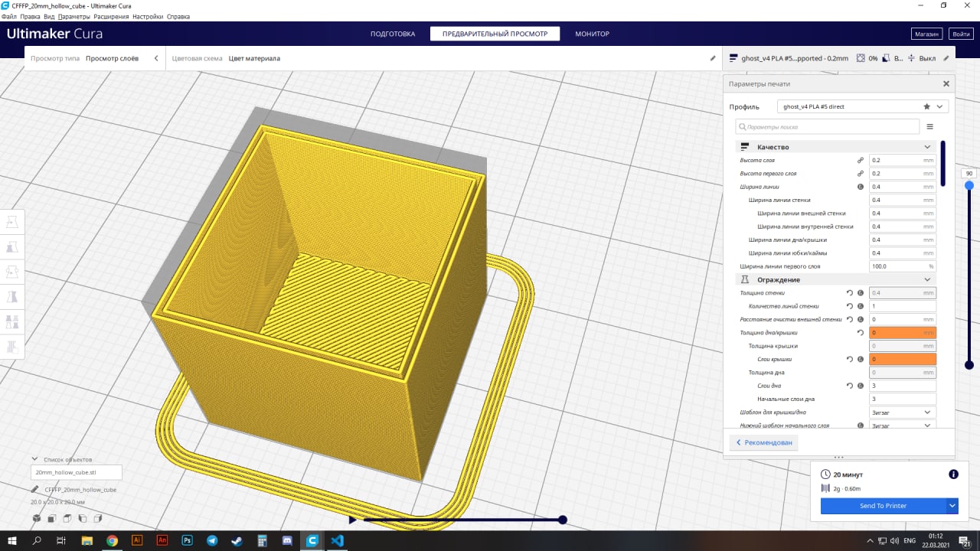Screen dimensions: 980x551
Task: Open the Профиль dropdown ghost_v4 PLA #5 direct
Action: tap(863, 106)
